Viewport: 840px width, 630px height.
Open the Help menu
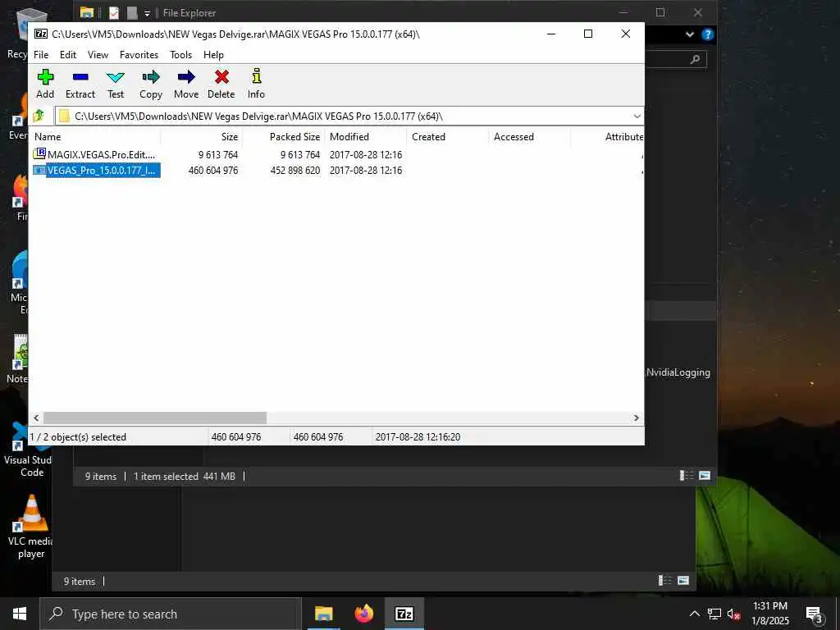(213, 55)
